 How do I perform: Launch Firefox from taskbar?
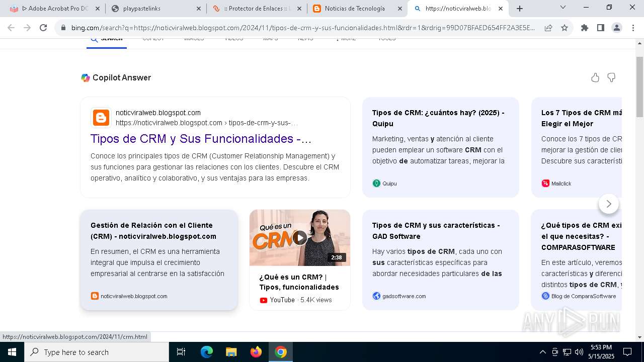[256, 352]
